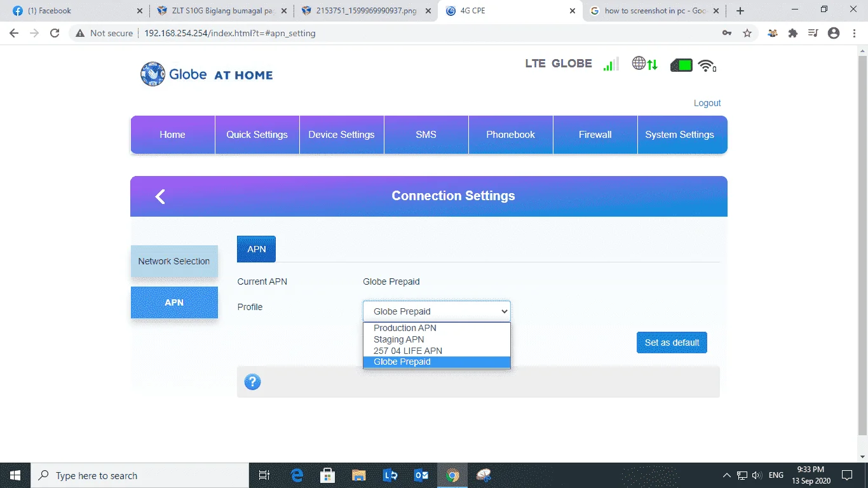This screenshot has height=488, width=868.
Task: Click the ENG language indicator
Action: tap(776, 475)
